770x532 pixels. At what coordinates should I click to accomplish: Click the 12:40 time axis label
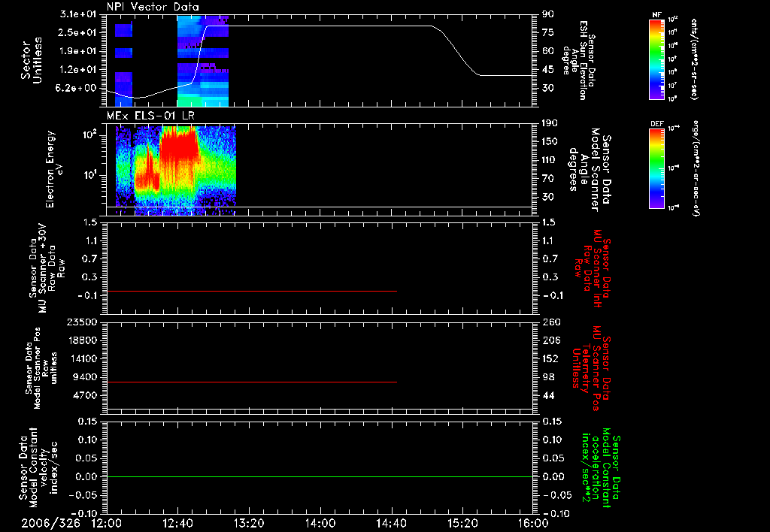coord(177,523)
